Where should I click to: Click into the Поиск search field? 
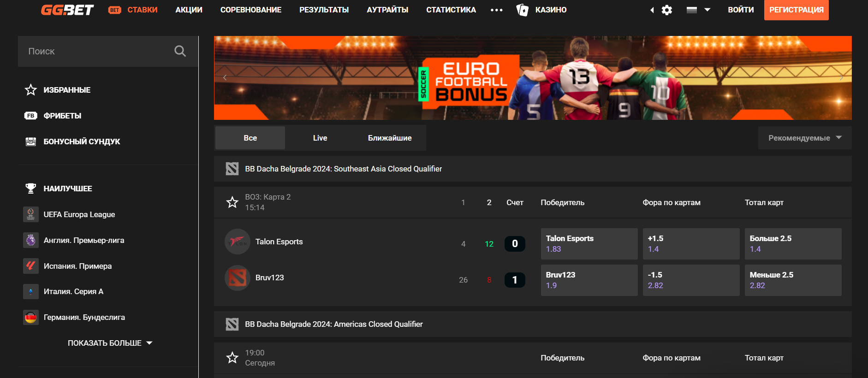(x=97, y=51)
